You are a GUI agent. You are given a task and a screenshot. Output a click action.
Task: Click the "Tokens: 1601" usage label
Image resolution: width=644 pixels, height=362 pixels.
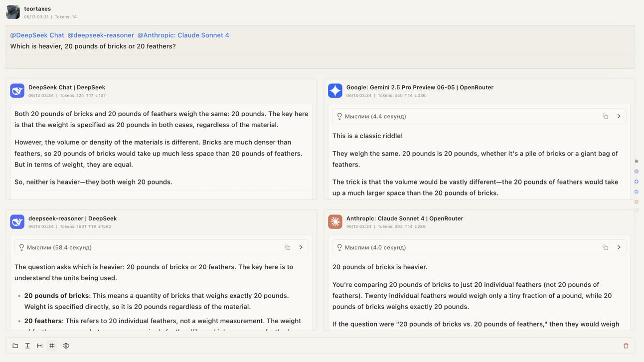[73, 226]
